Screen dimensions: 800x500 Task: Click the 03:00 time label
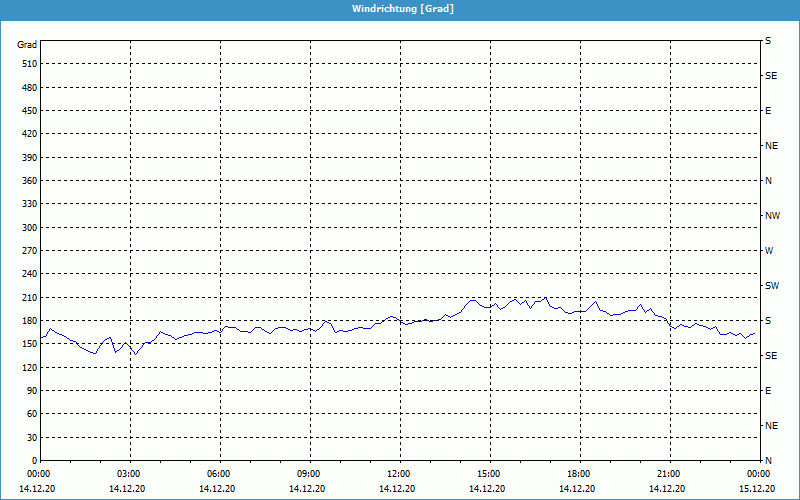[x=129, y=474]
